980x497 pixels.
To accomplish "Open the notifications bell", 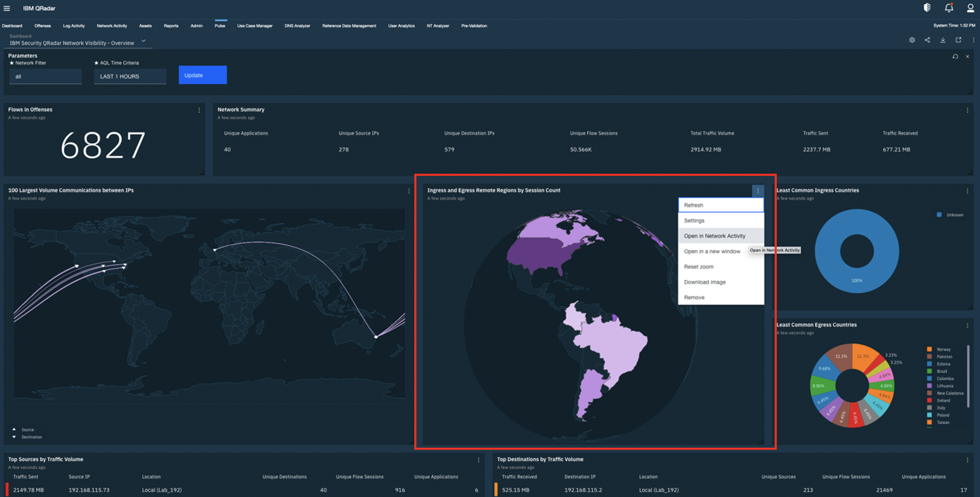I will 949,8.
